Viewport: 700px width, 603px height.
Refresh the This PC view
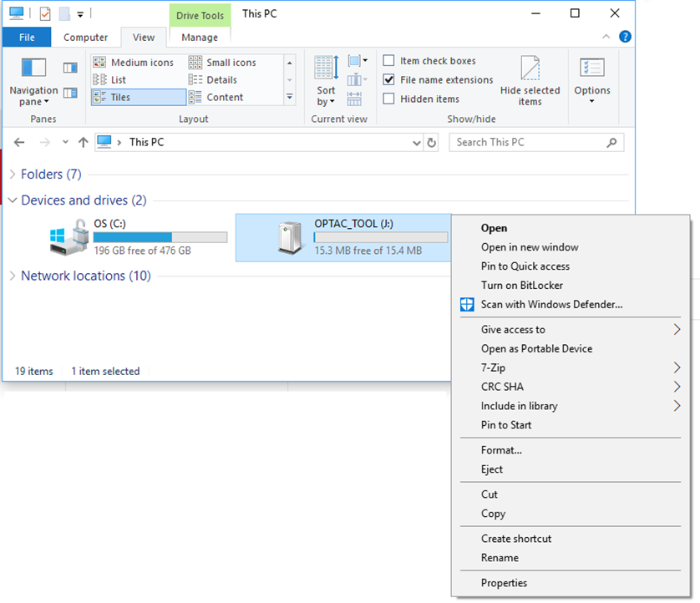(431, 142)
